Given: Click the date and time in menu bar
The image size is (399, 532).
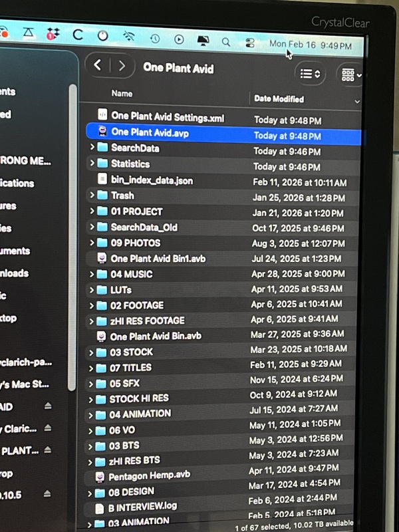Looking at the screenshot, I should [x=310, y=45].
